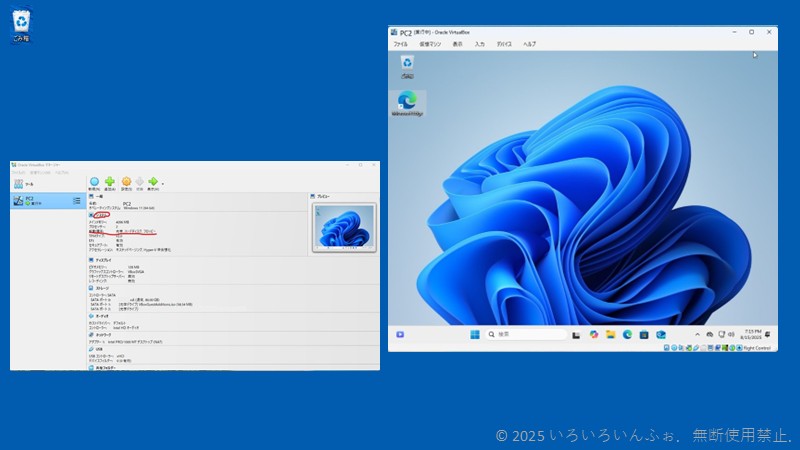The height and width of the screenshot is (450, 800).
Task: Click New (新規) in VirtualBox Manager toolbar
Action: point(94,183)
